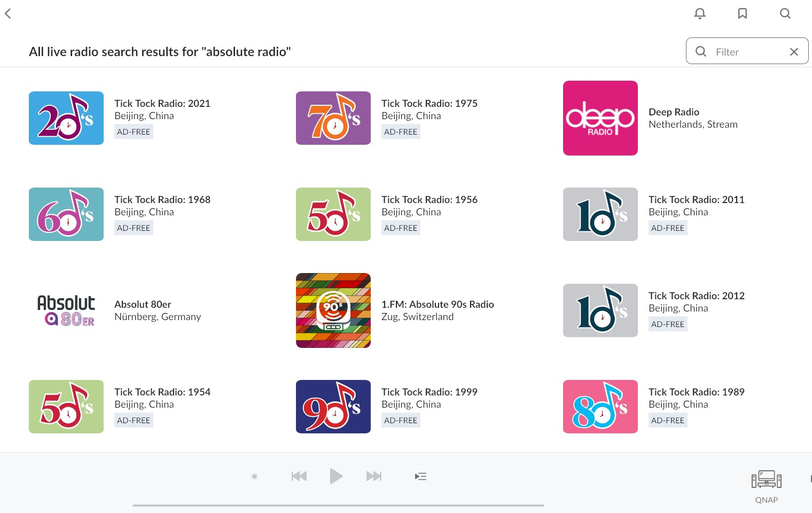
Task: Go back using the back arrow
Action: [x=8, y=13]
